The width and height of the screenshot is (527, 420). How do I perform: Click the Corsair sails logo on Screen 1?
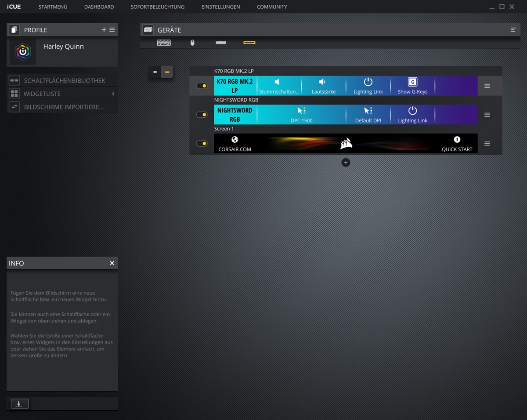click(346, 144)
